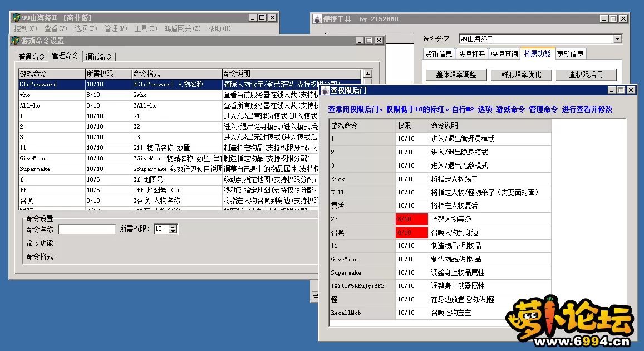Switch to the 更新信息 tab
The image size is (644, 351).
570,54
